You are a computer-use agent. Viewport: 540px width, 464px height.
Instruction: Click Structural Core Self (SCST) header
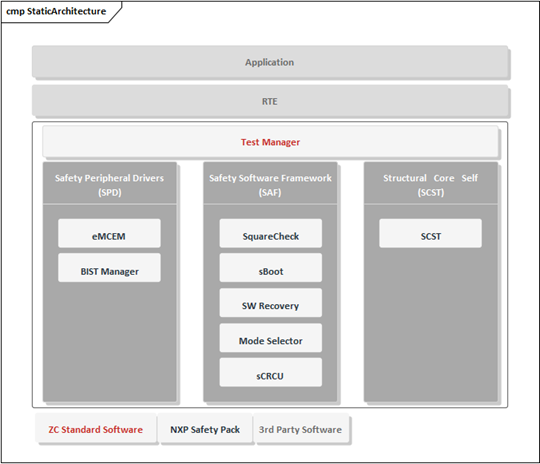tap(430, 184)
